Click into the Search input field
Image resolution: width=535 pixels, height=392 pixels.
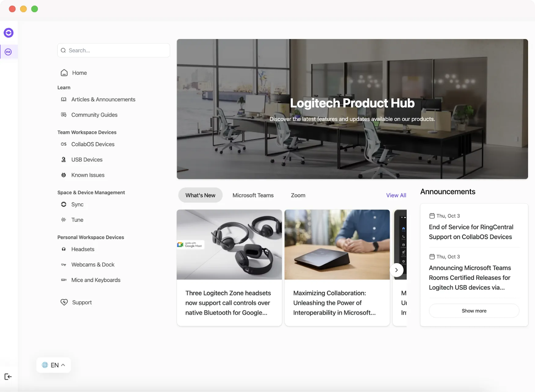(x=114, y=50)
